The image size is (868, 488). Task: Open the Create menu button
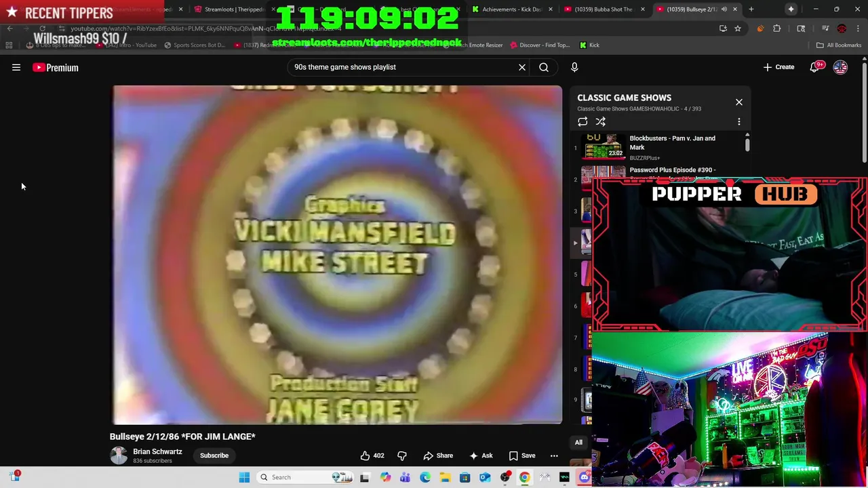(778, 67)
